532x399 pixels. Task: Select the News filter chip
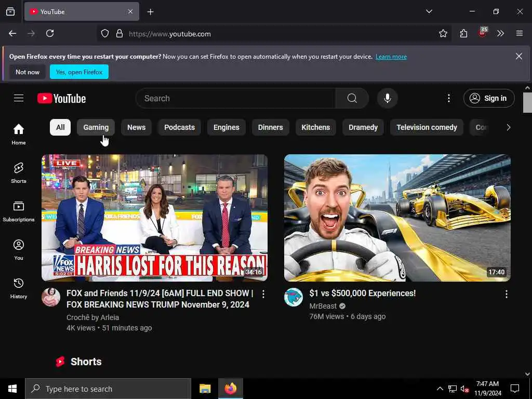click(137, 127)
